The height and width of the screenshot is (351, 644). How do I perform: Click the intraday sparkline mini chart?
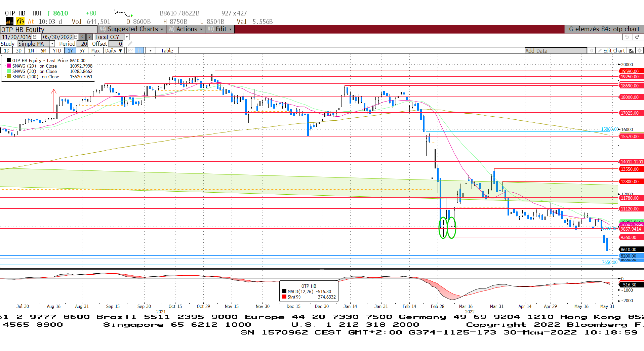coord(123,13)
